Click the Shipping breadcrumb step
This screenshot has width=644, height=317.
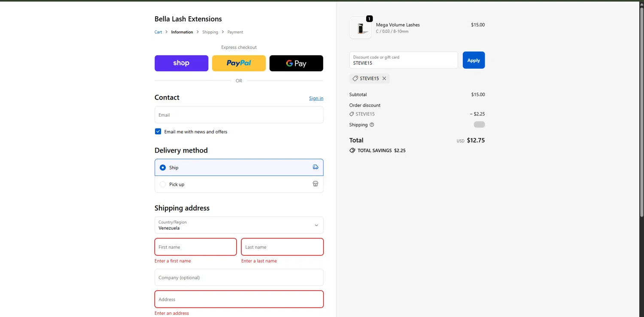pos(210,32)
